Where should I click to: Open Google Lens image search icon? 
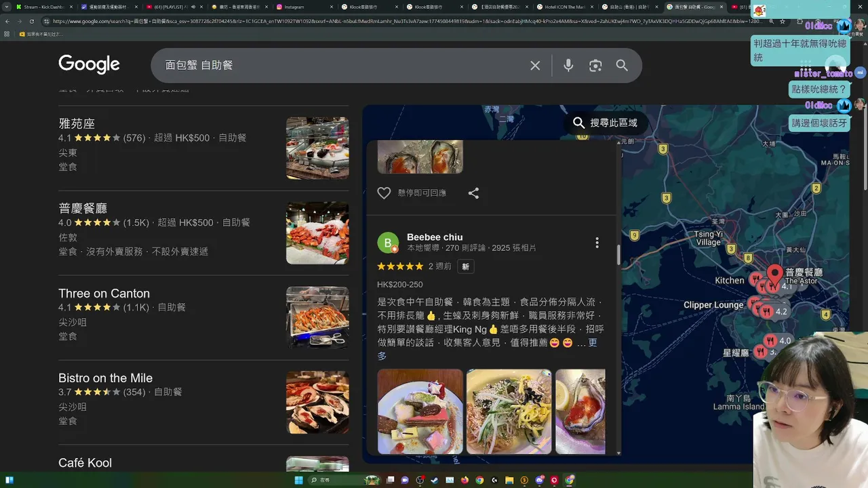pos(595,65)
